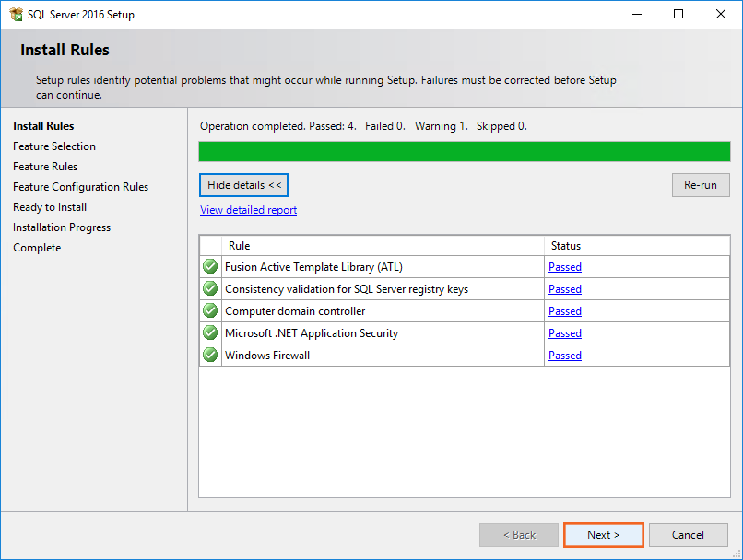Click green check icon for Computer domain controller
This screenshot has height=560, width=743.
click(210, 311)
